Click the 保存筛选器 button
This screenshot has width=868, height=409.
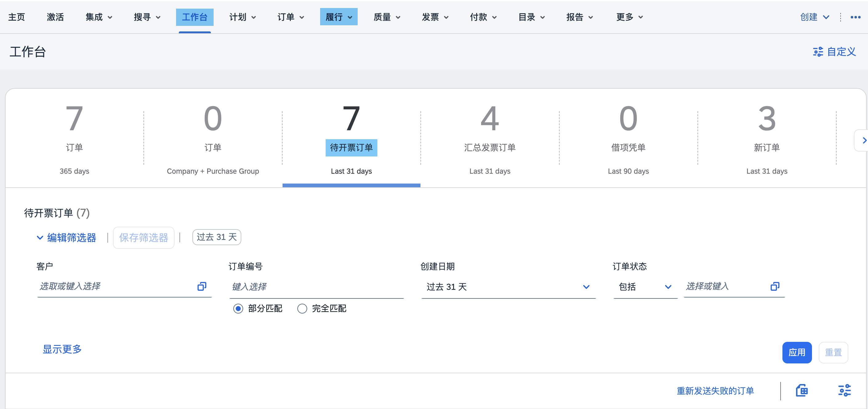(143, 238)
